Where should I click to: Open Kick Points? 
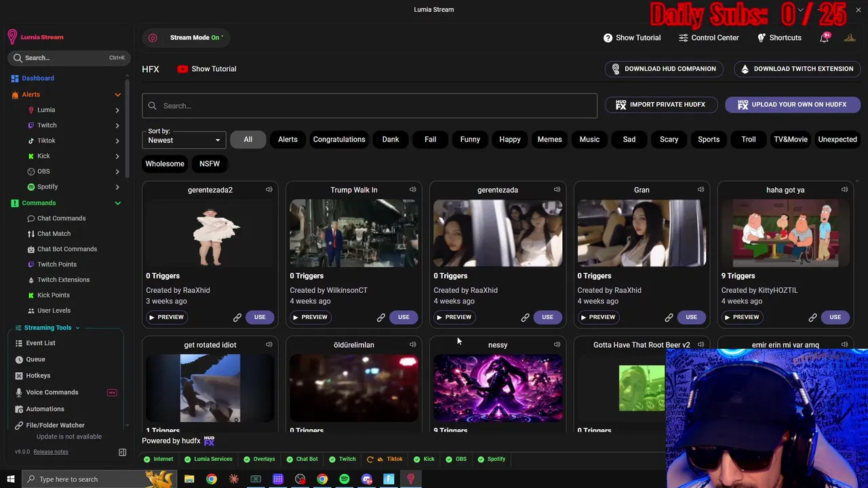[53, 295]
